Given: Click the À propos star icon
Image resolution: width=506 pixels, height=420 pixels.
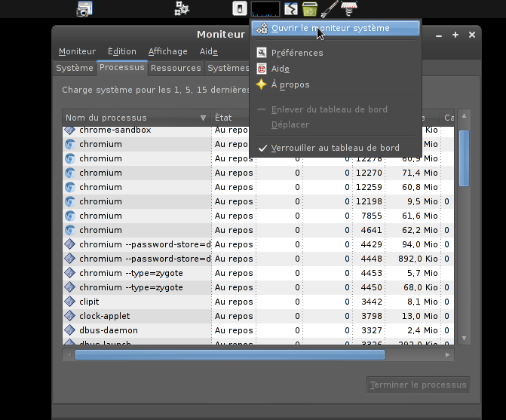Looking at the screenshot, I should [x=262, y=84].
